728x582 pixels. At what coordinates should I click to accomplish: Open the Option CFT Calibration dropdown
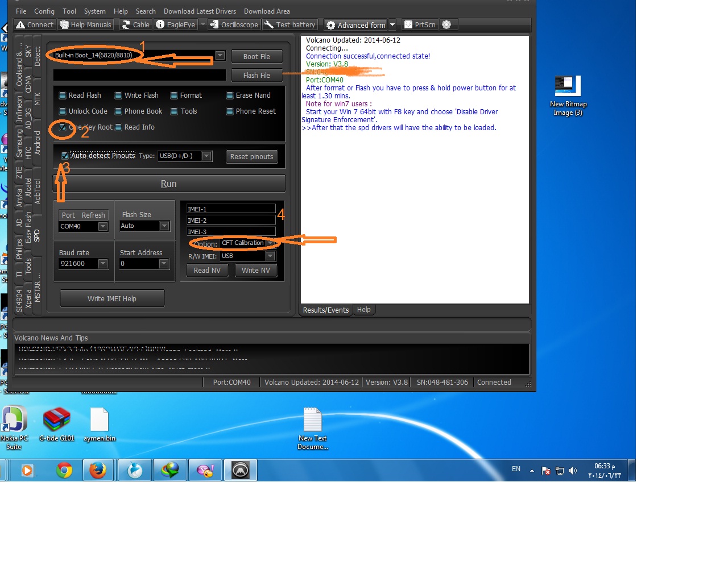point(270,243)
